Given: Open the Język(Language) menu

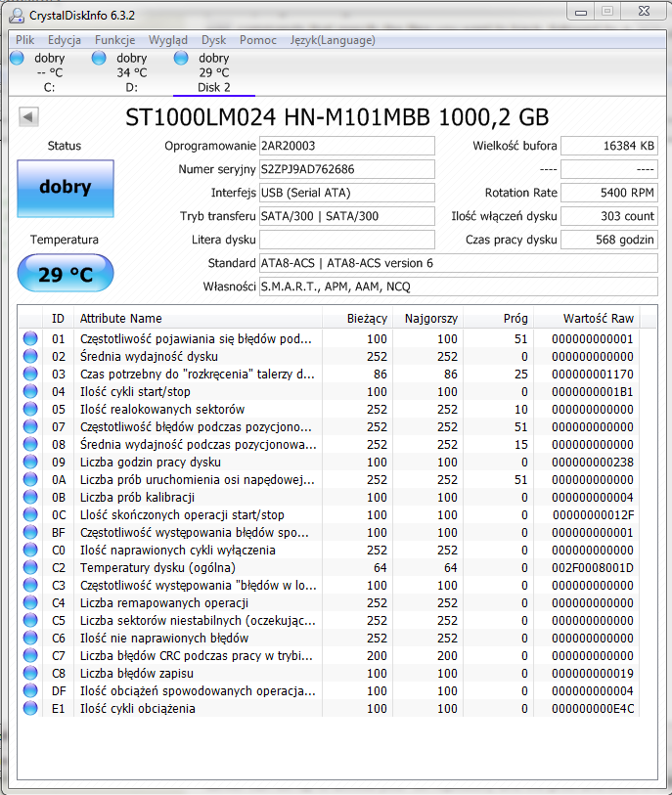Looking at the screenshot, I should (333, 40).
